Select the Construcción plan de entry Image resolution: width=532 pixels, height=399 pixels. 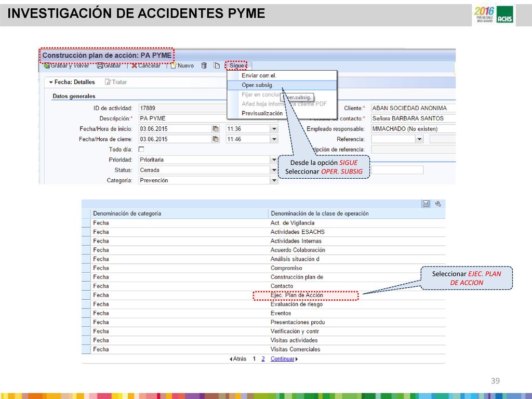[297, 277]
